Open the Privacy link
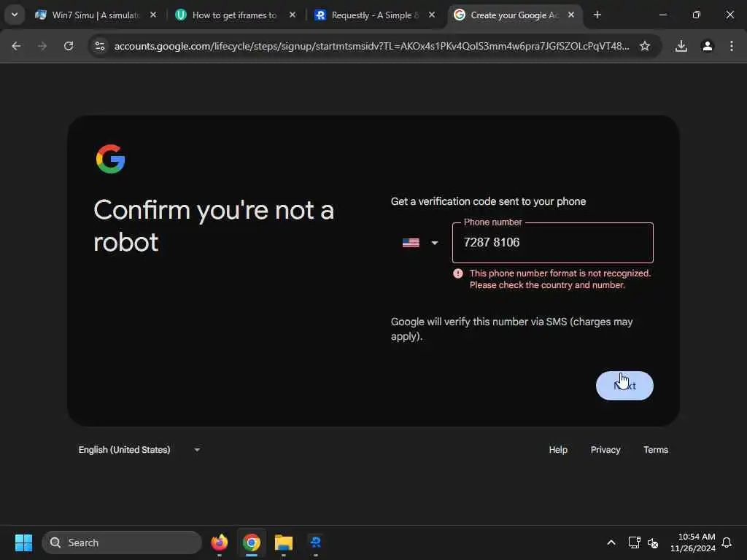The width and height of the screenshot is (747, 560). [x=605, y=449]
